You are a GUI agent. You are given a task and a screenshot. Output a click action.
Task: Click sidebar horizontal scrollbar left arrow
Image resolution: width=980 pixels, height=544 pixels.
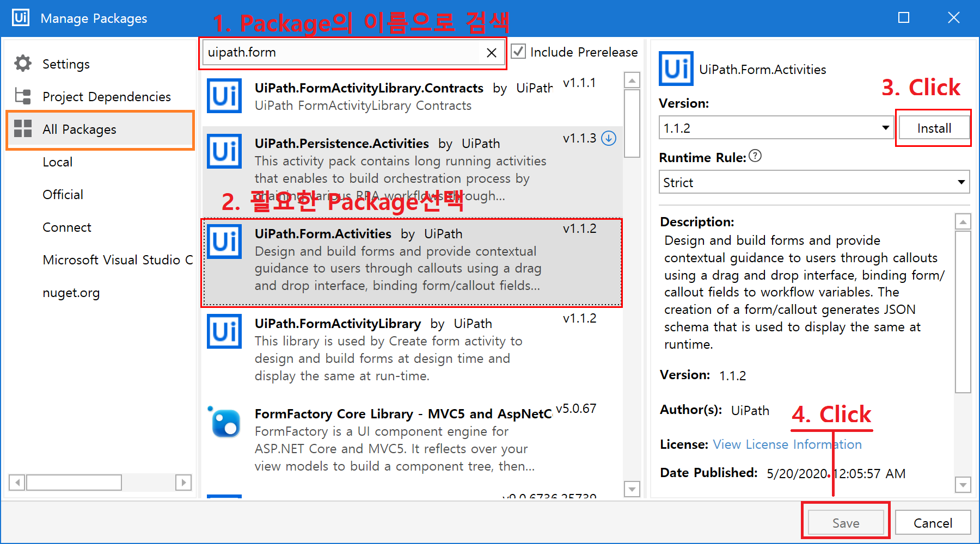click(x=17, y=482)
